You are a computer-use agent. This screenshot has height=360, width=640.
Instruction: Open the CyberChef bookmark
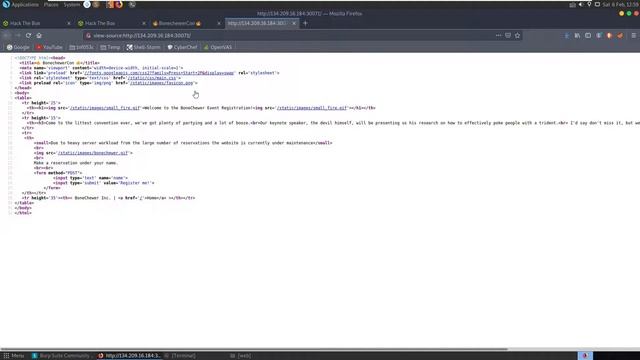[x=182, y=47]
